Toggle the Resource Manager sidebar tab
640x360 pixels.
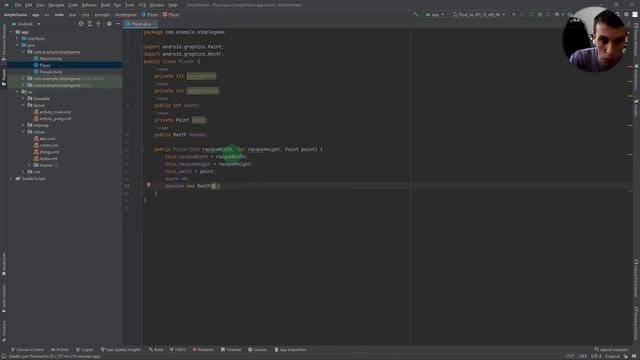click(4, 41)
